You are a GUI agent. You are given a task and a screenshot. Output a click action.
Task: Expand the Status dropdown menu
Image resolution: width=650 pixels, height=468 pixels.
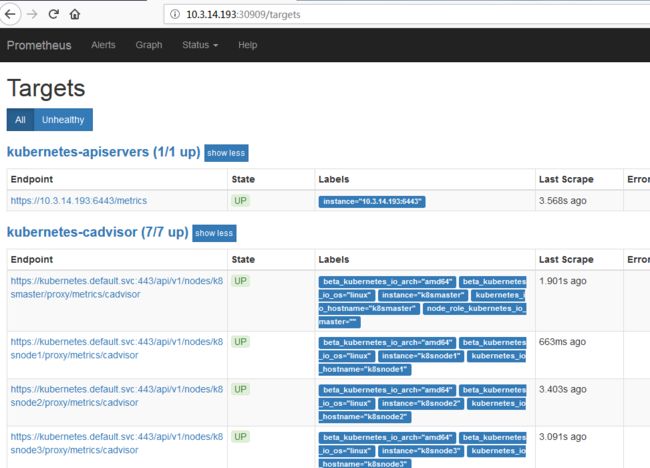(x=200, y=45)
